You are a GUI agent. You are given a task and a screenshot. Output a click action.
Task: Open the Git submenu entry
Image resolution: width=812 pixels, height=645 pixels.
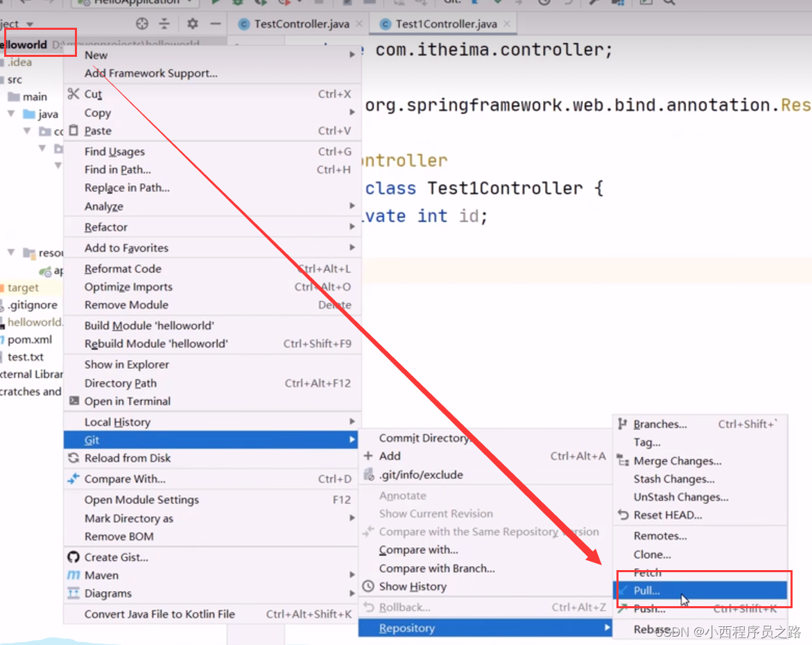coord(211,440)
